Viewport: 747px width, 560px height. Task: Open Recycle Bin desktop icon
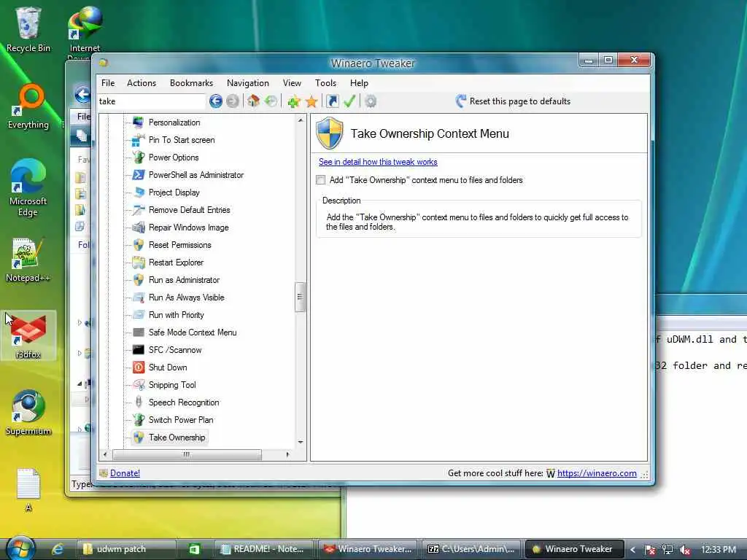point(28,29)
